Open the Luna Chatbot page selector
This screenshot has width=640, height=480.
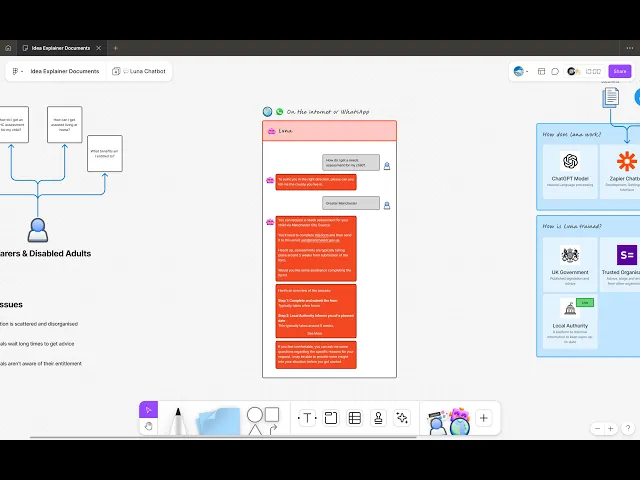pos(139,71)
